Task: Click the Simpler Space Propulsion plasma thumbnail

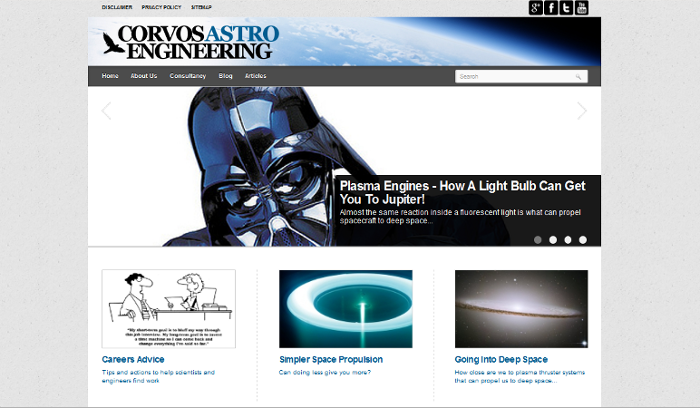Action: [x=346, y=309]
